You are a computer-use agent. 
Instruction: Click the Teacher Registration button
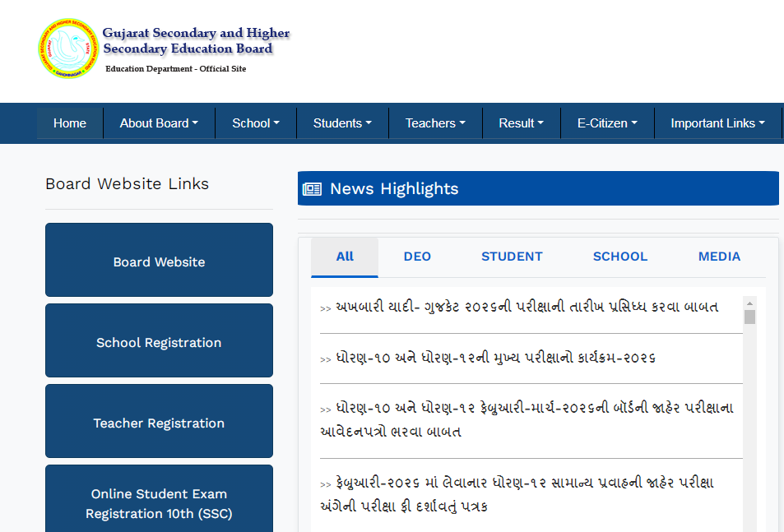[x=158, y=423]
